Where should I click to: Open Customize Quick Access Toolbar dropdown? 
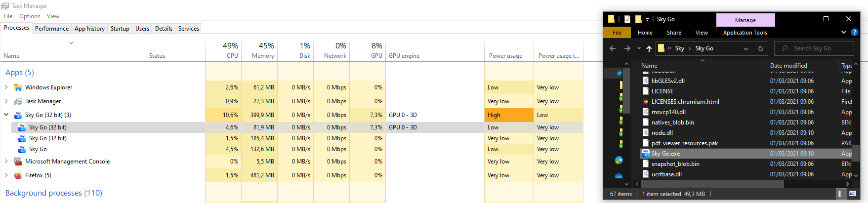pyautogui.click(x=647, y=20)
